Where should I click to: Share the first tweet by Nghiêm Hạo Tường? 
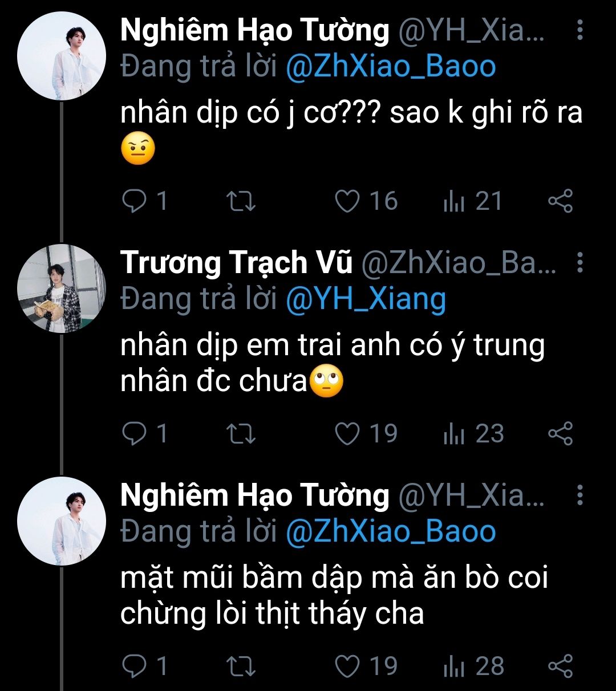click(x=560, y=201)
